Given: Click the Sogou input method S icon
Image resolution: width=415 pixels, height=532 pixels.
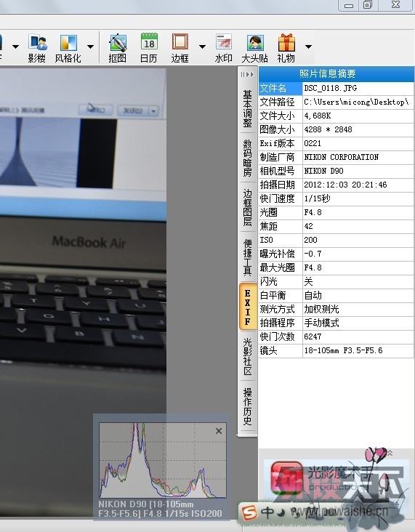Looking at the screenshot, I should click(249, 512).
